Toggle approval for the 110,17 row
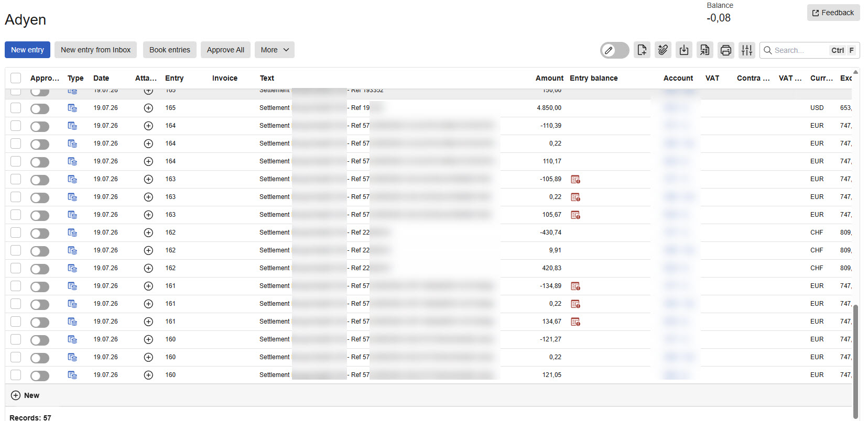 40,162
